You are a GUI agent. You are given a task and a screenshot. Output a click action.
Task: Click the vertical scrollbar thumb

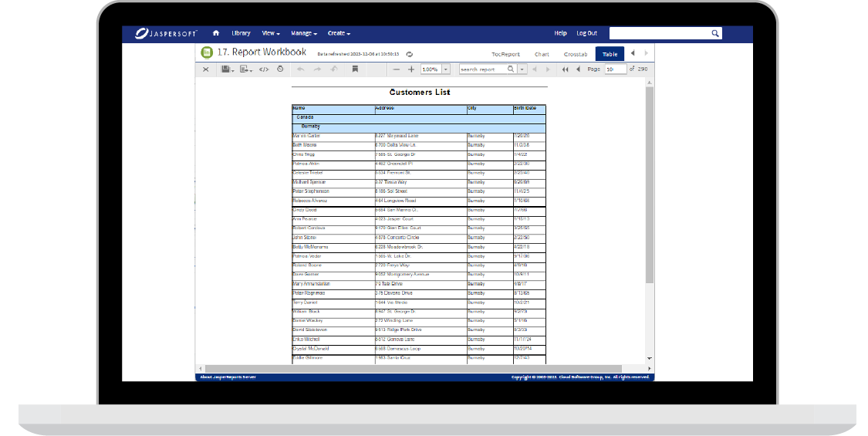[650, 186]
